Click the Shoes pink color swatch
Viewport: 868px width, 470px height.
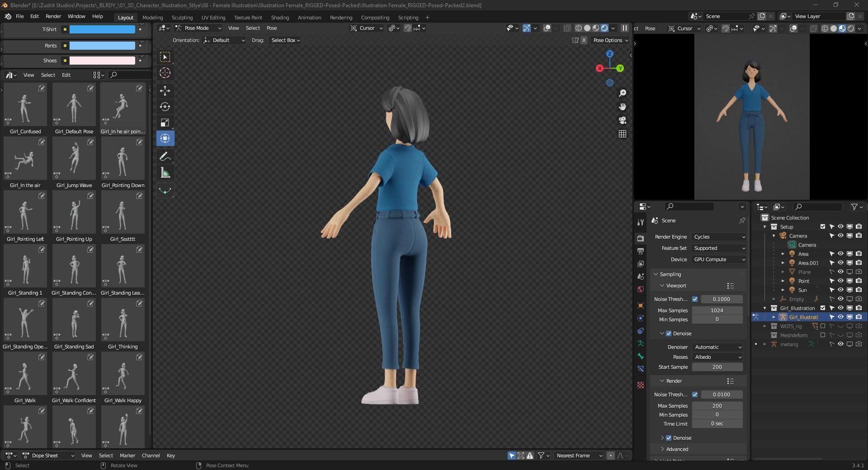(102, 61)
